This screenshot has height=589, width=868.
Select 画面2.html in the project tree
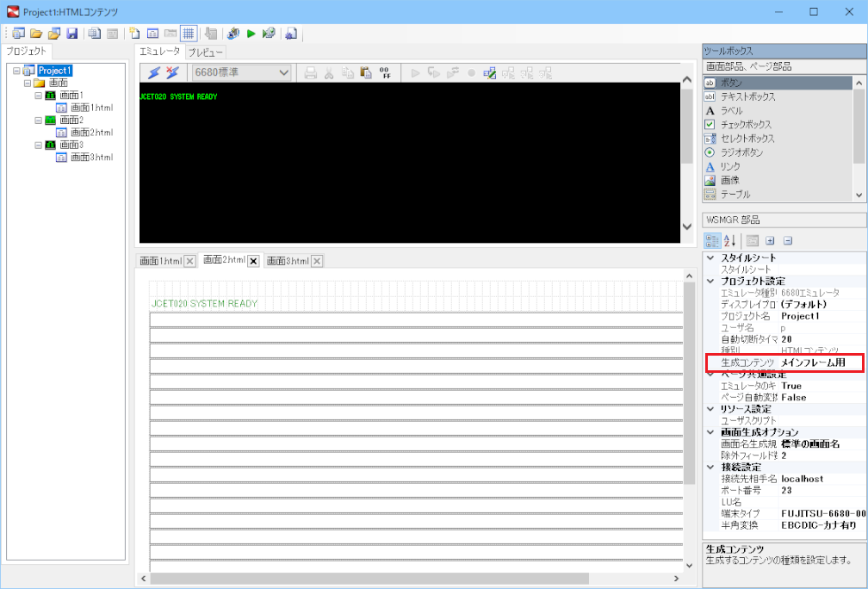pyautogui.click(x=92, y=133)
